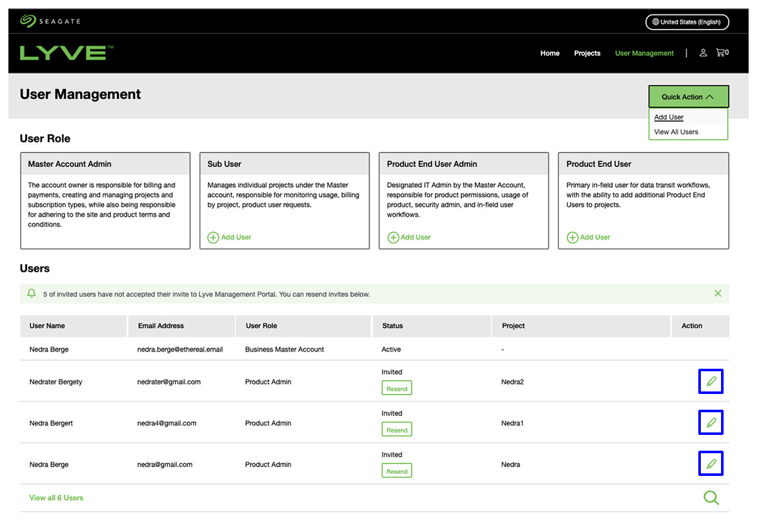Dismiss the invite notification banner

click(x=717, y=293)
